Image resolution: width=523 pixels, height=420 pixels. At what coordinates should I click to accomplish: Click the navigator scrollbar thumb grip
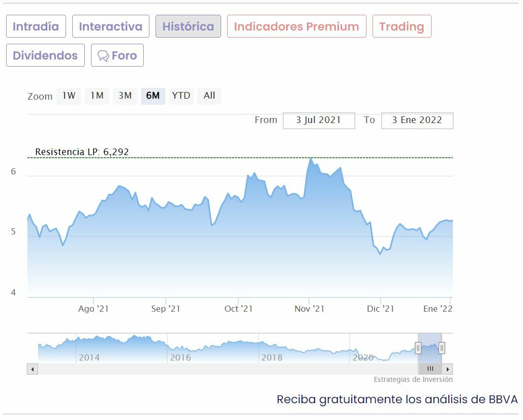pos(430,369)
